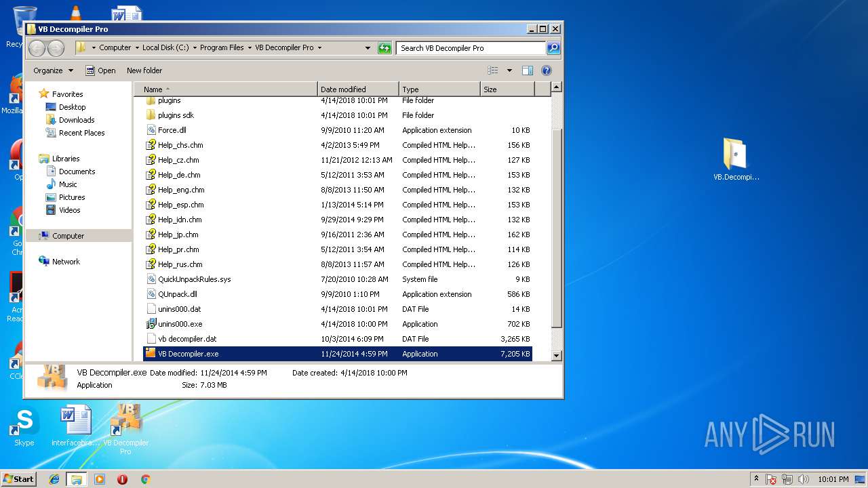
Task: Click the Forward navigation arrow
Action: coord(56,48)
